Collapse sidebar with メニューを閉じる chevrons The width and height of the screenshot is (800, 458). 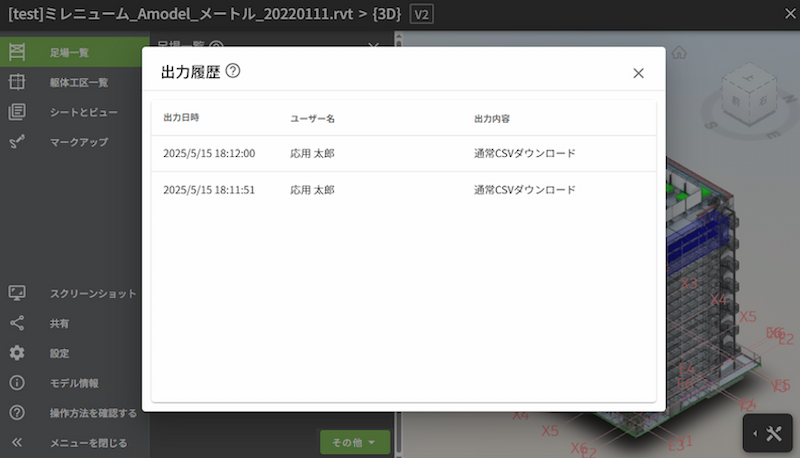coord(17,442)
